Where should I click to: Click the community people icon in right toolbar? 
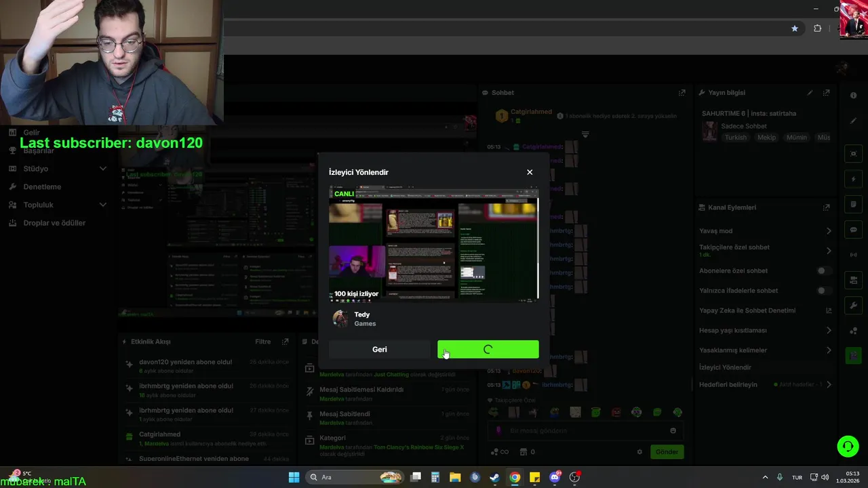tap(853, 331)
